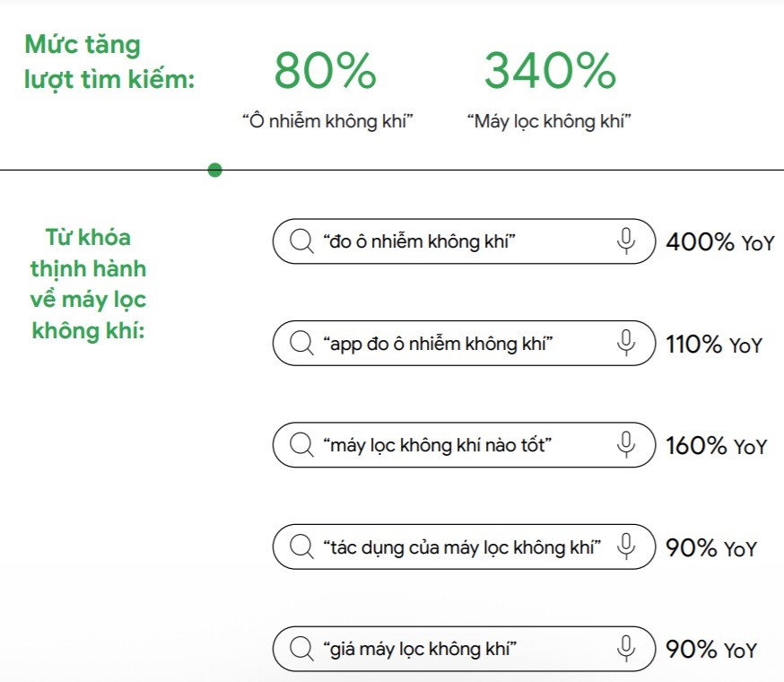This screenshot has width=784, height=682.
Task: Click the "Ô nhiễm không khí" caption
Action: pyautogui.click(x=327, y=121)
